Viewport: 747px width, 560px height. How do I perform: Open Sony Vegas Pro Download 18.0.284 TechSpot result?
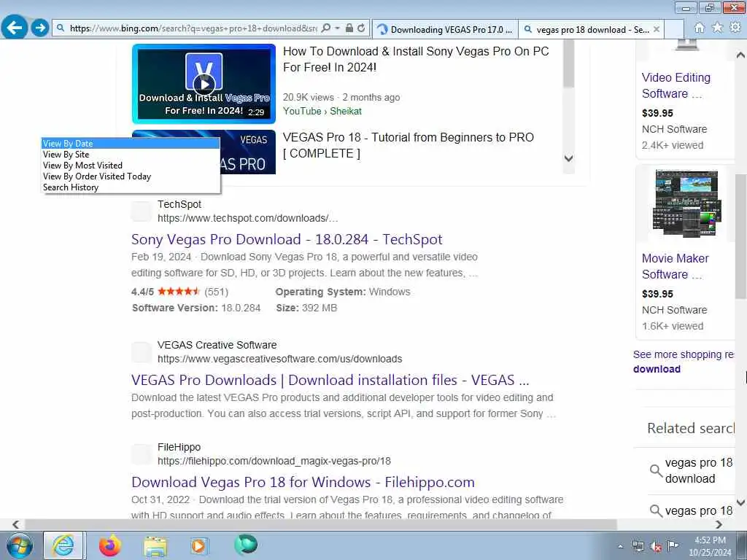click(x=287, y=239)
